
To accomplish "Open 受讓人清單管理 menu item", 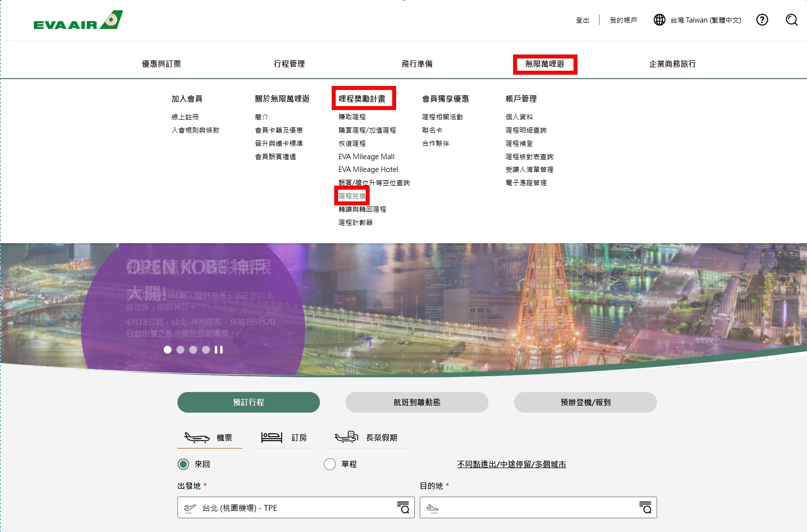I will pyautogui.click(x=529, y=169).
